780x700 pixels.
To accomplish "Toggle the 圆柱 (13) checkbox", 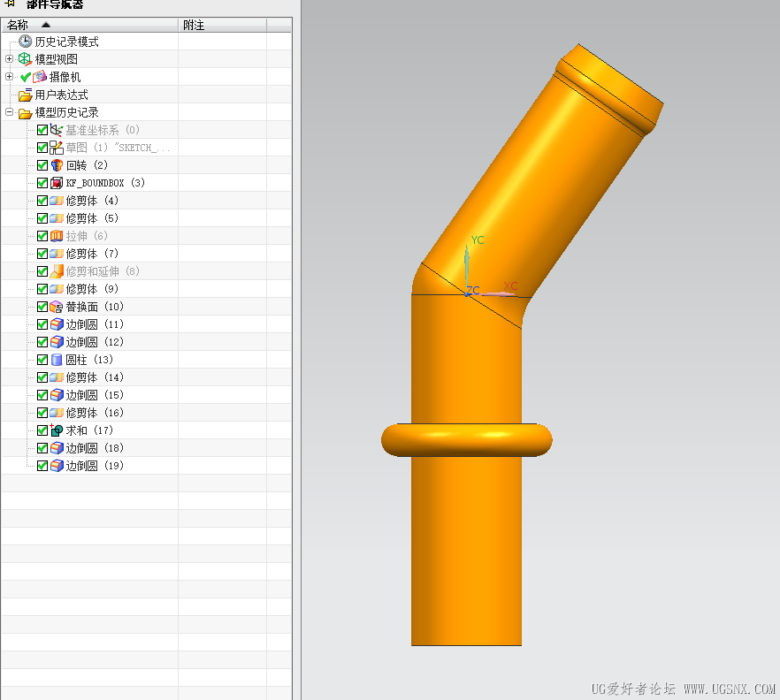I will pyautogui.click(x=42, y=360).
